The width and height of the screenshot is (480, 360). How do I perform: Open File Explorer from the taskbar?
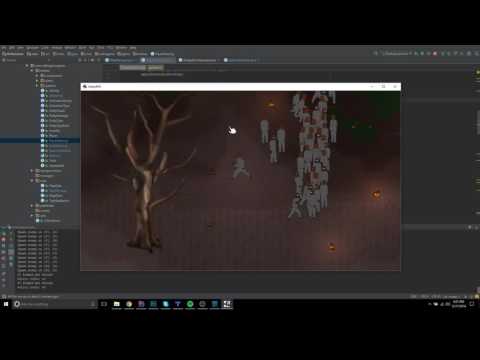click(x=117, y=304)
